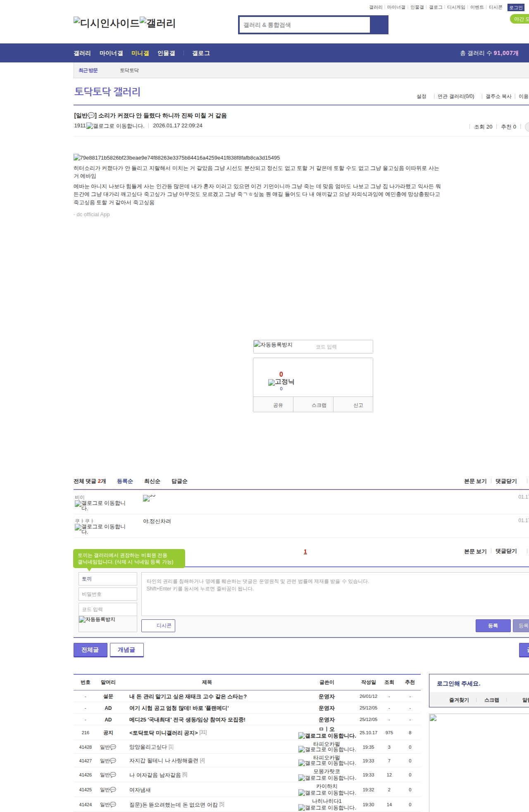Click the 비밀번호 field in the comment form
Screen dimensions: 529x812
(x=108, y=594)
